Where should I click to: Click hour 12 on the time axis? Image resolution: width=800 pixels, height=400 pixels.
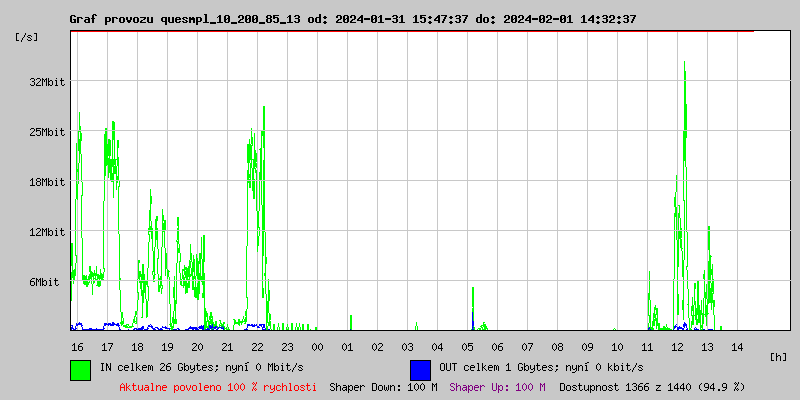[x=677, y=346]
